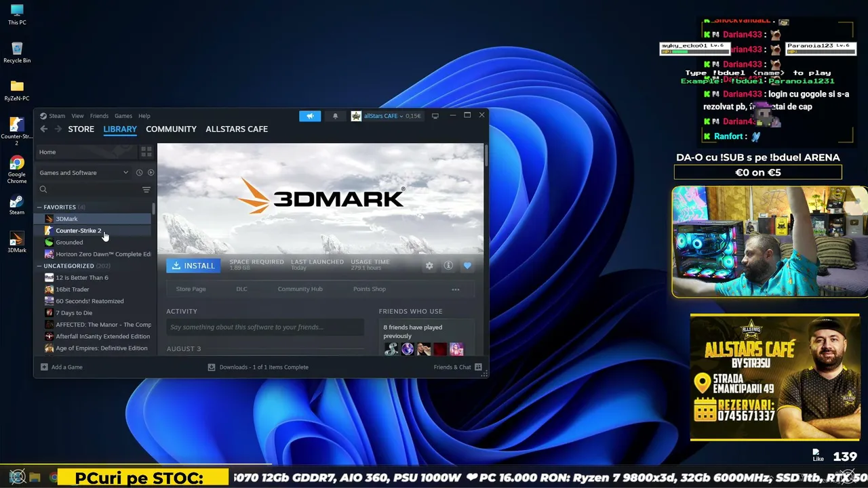868x488 pixels.
Task: Click the Install button for 3DMark
Action: (x=193, y=266)
